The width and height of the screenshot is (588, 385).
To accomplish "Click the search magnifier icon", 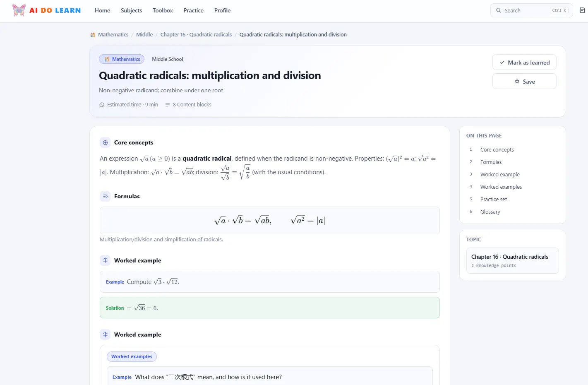I will coord(499,10).
